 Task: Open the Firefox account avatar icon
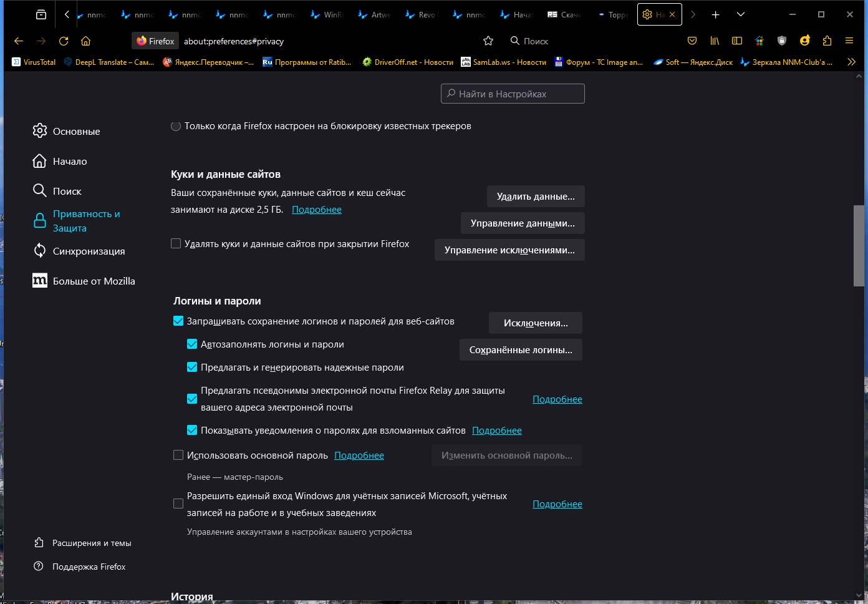pyautogui.click(x=805, y=41)
